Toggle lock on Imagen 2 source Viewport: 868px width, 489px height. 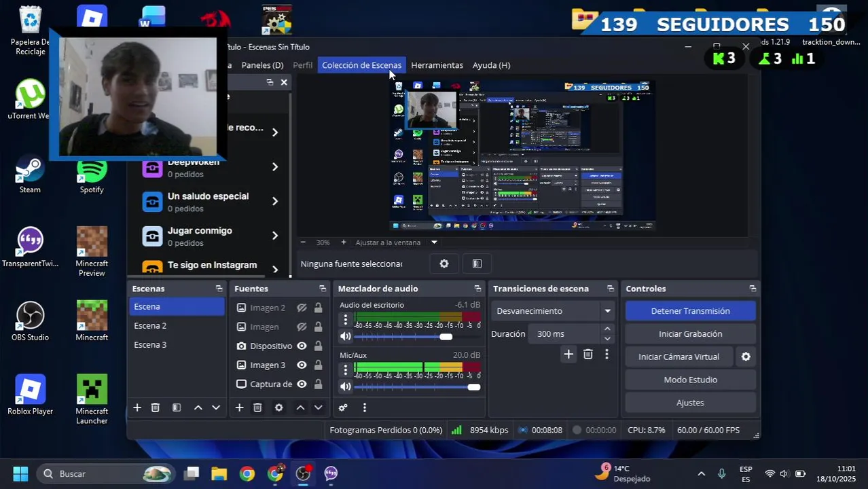[x=318, y=308]
